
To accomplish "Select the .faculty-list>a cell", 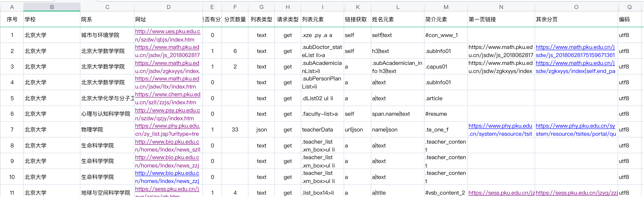I will pos(322,114).
